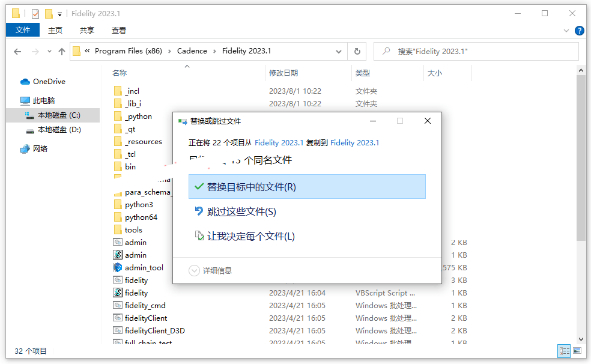Click the Back navigation arrow
Screen dimensions: 591x364
(17, 52)
